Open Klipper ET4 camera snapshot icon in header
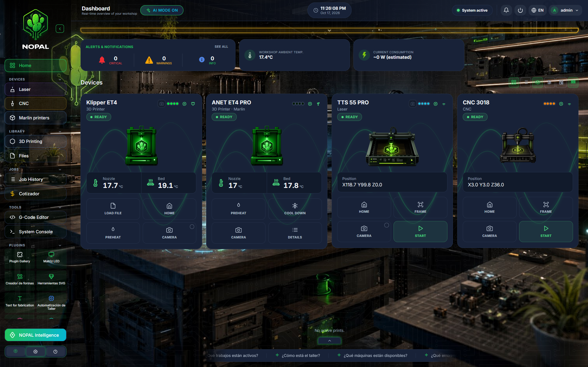The width and height of the screenshot is (588, 367). 161,104
